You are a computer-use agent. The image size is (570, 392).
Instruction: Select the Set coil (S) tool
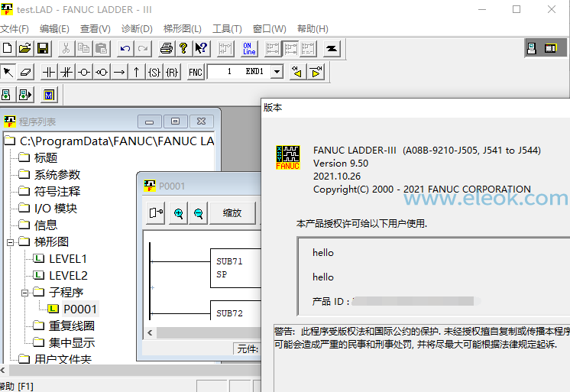pyautogui.click(x=154, y=72)
